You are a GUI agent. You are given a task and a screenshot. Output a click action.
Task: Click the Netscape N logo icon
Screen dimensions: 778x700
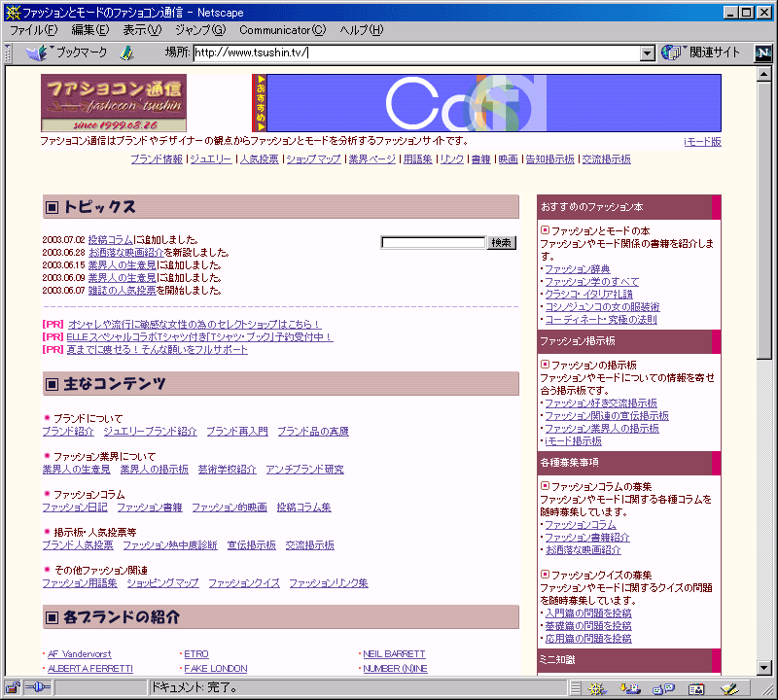pyautogui.click(x=762, y=52)
